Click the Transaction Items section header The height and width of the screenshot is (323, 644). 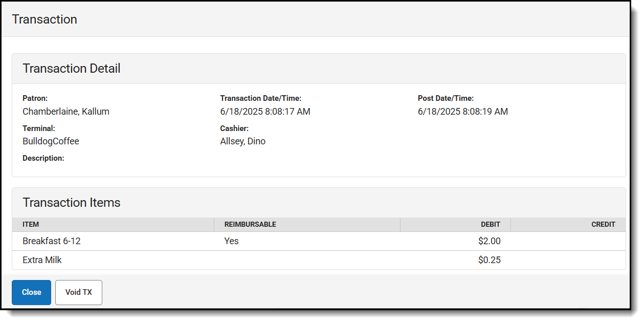tap(72, 203)
